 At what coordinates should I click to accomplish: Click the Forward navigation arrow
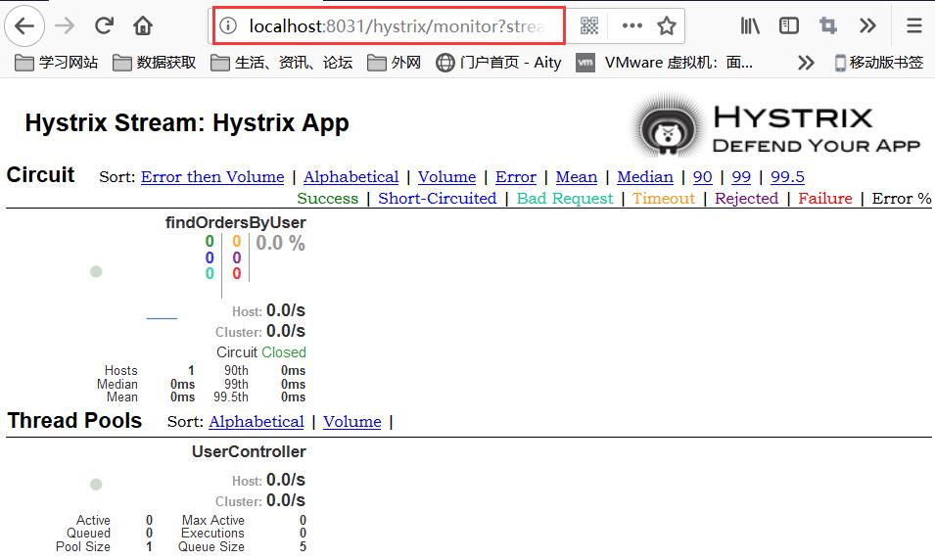click(65, 25)
